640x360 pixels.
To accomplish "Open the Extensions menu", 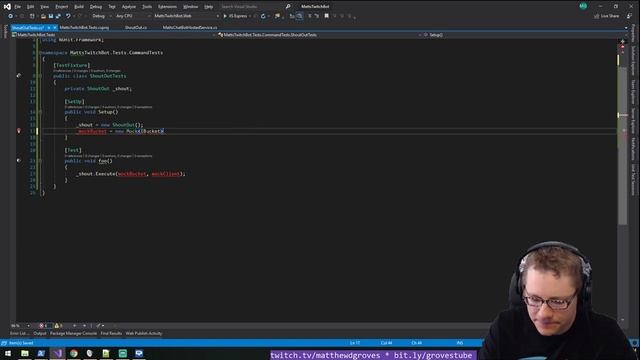I will tap(167, 7).
